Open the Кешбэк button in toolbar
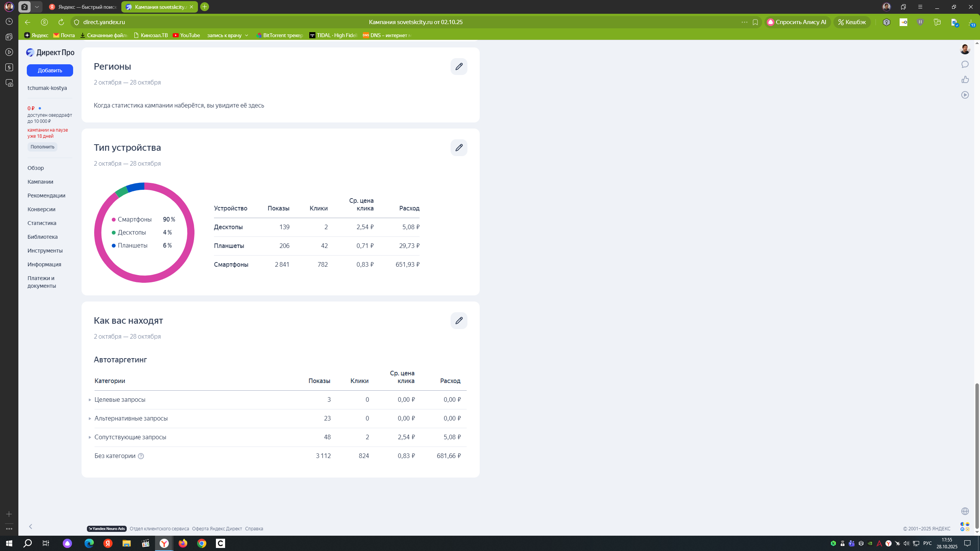The width and height of the screenshot is (980, 551). pos(852,22)
